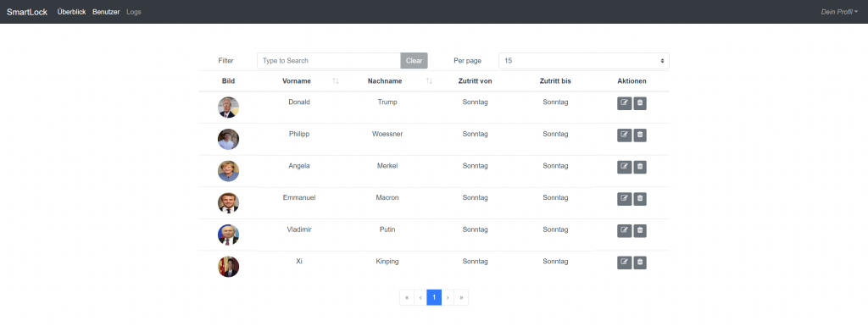868x326 pixels.
Task: Click Xi Kinping's profile picture
Action: (228, 267)
